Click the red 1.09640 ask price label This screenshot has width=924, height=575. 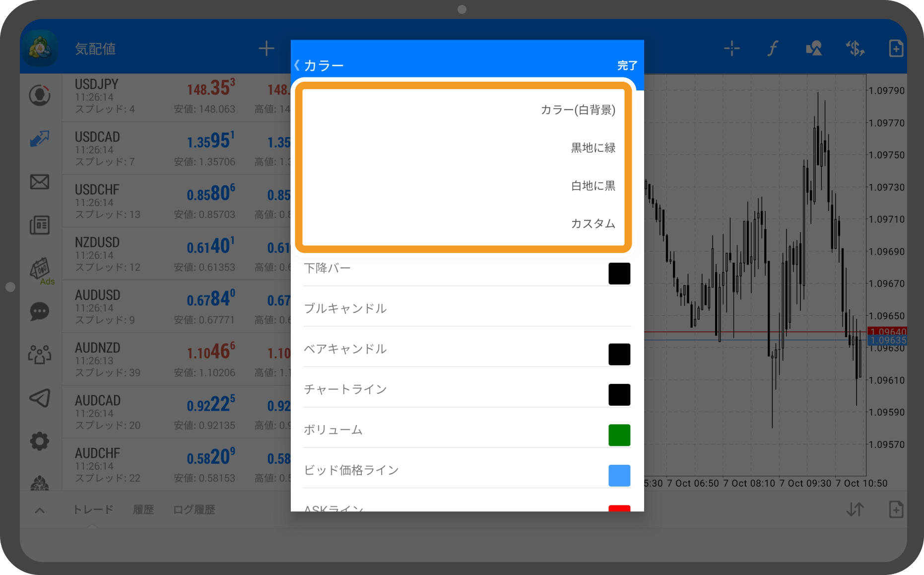click(887, 331)
